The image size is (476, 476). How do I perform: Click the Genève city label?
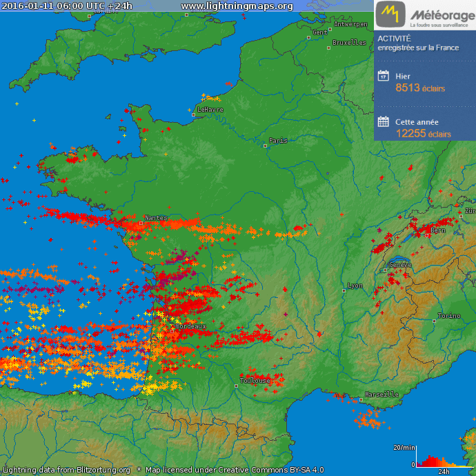(x=400, y=265)
